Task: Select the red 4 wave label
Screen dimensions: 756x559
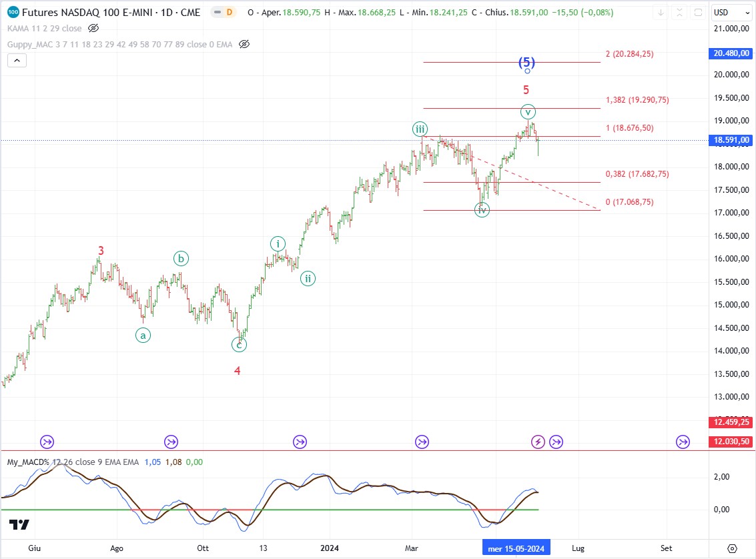Action: point(238,371)
